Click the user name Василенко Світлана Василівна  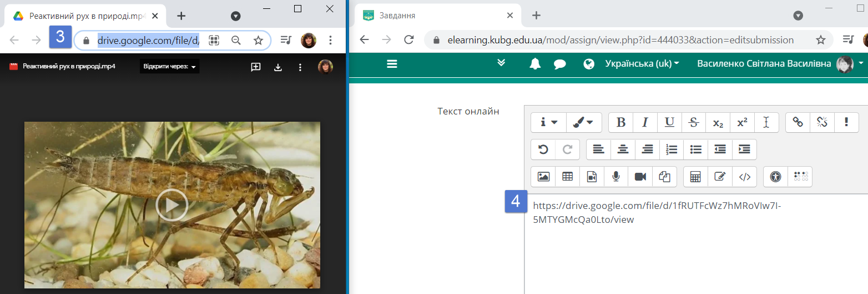(764, 64)
